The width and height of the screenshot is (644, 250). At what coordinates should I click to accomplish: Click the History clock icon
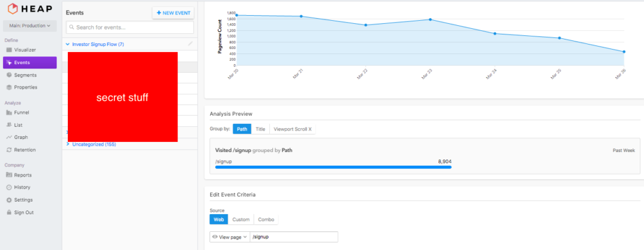tap(9, 188)
